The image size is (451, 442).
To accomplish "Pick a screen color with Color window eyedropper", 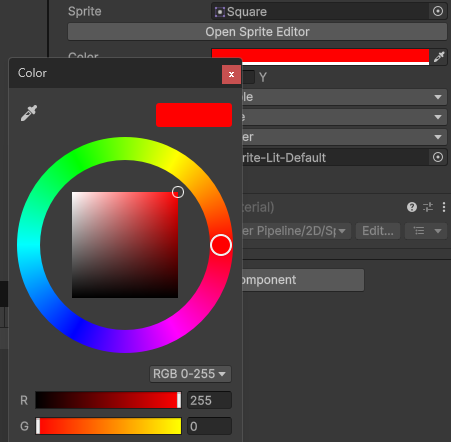I will (x=29, y=113).
